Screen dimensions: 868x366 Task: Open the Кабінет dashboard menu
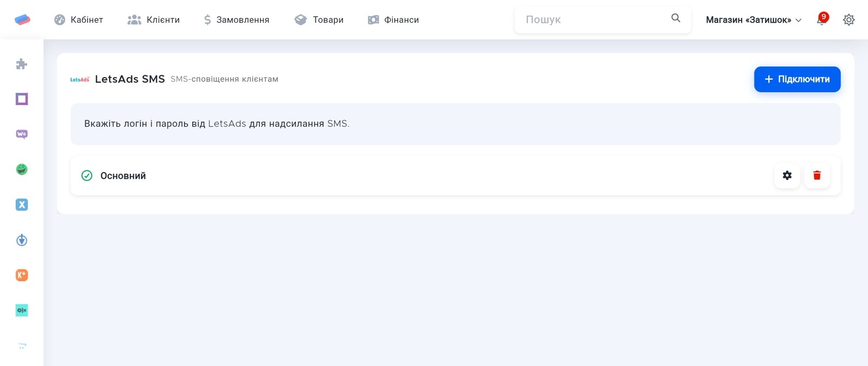[79, 20]
